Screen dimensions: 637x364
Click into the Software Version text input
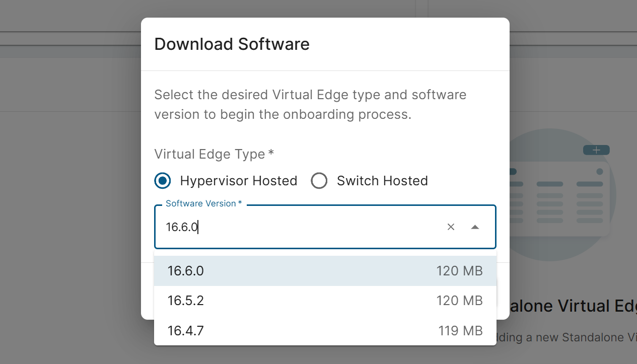302,227
